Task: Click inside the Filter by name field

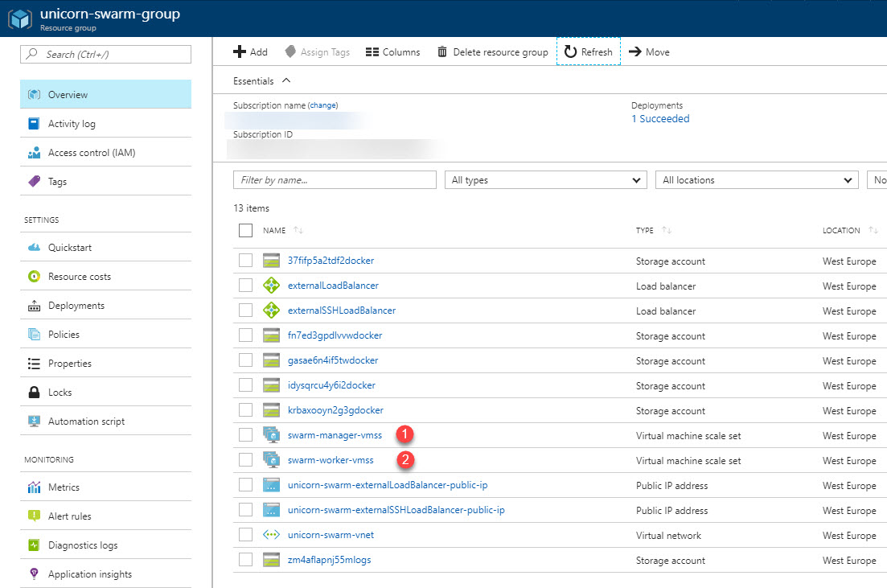Action: point(335,179)
